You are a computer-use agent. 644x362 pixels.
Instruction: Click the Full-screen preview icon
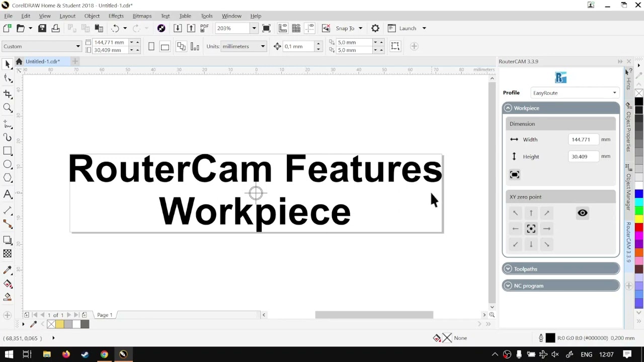pyautogui.click(x=266, y=28)
